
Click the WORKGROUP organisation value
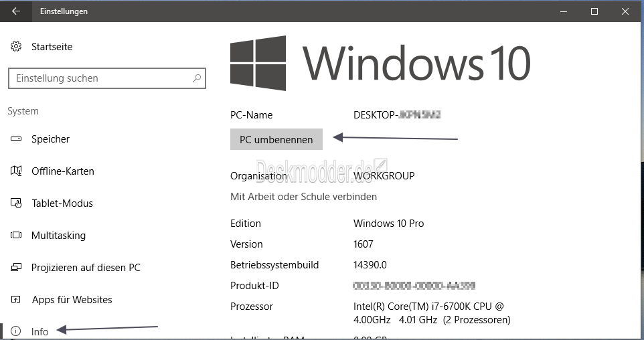(384, 176)
